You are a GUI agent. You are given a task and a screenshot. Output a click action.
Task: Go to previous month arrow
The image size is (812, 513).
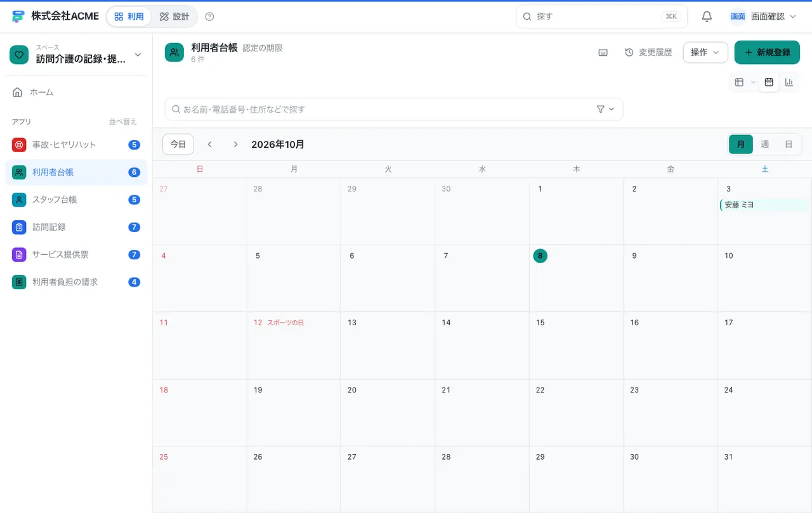coord(210,144)
